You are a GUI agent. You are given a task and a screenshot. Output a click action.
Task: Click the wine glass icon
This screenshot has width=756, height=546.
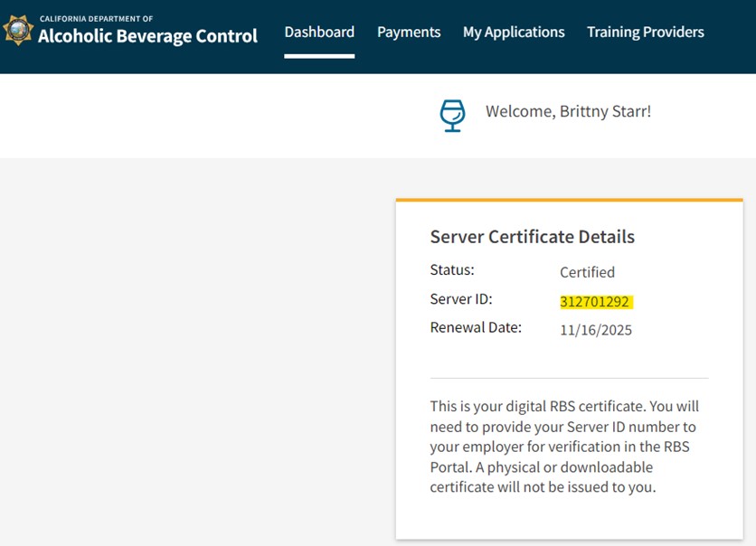click(x=451, y=115)
